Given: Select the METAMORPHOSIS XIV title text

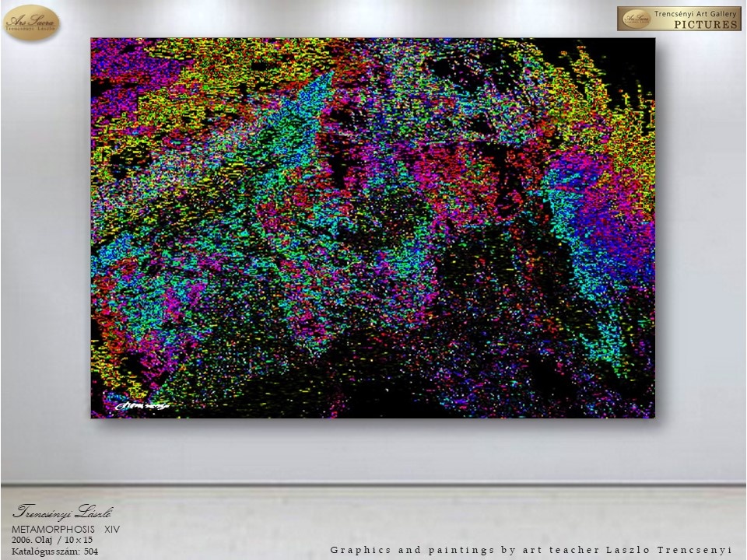Looking at the screenshot, I should pos(65,530).
